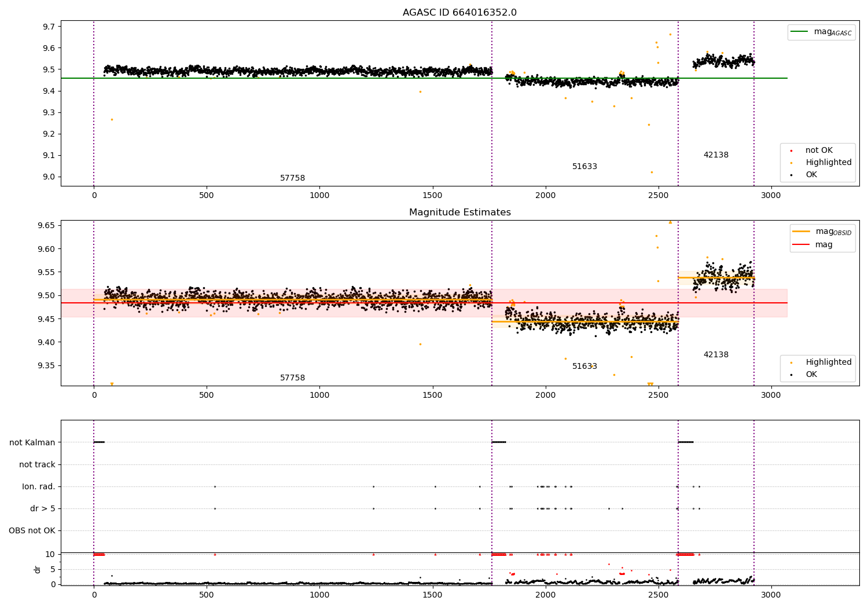Screen dimensions: 868x608
Task: Click orange outlier near 9.27 at left of top plot
Action: pos(112,119)
